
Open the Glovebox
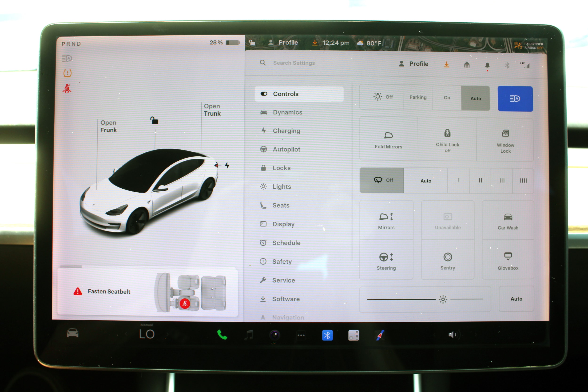click(x=508, y=260)
